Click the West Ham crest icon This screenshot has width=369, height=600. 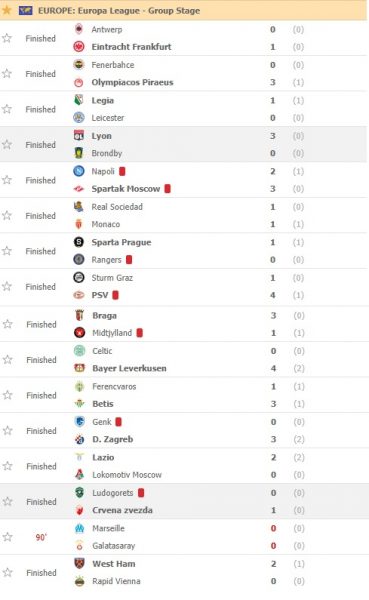(80, 563)
